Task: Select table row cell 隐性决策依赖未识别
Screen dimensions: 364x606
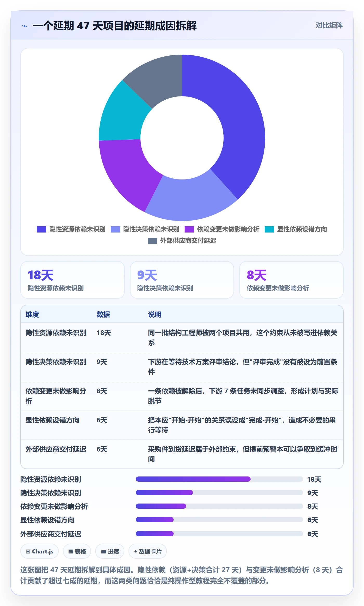Action: pyautogui.click(x=56, y=362)
